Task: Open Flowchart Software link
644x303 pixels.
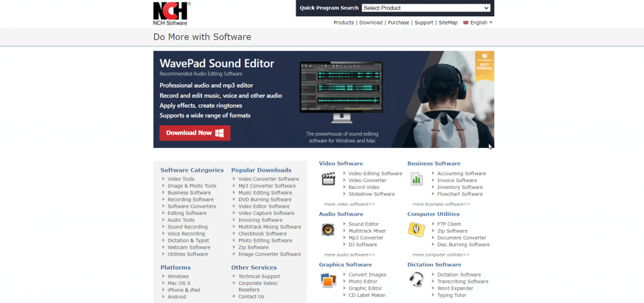Action: 460,194
